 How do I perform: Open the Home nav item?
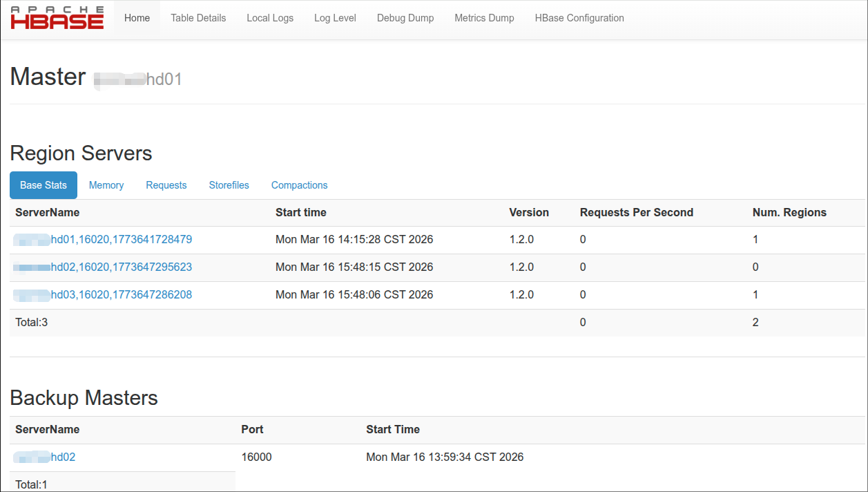[137, 18]
